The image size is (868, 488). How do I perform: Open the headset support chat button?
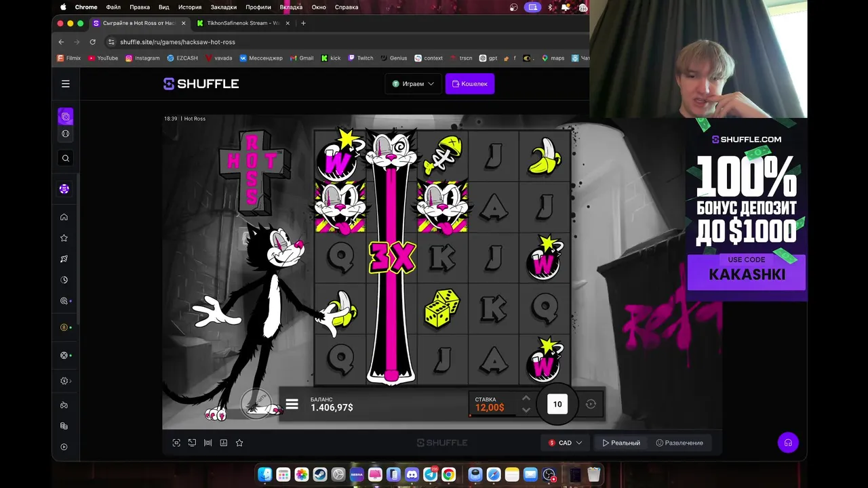788,443
